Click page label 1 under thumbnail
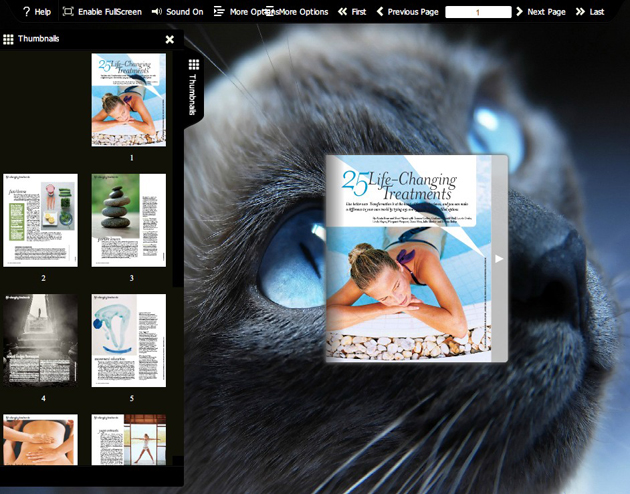Image resolution: width=630 pixels, height=494 pixels. click(x=131, y=158)
